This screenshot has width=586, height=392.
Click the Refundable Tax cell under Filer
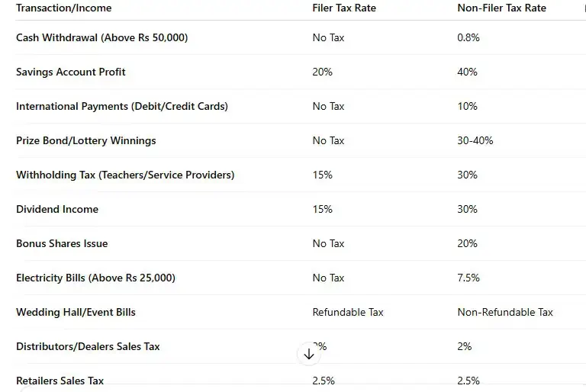click(348, 312)
